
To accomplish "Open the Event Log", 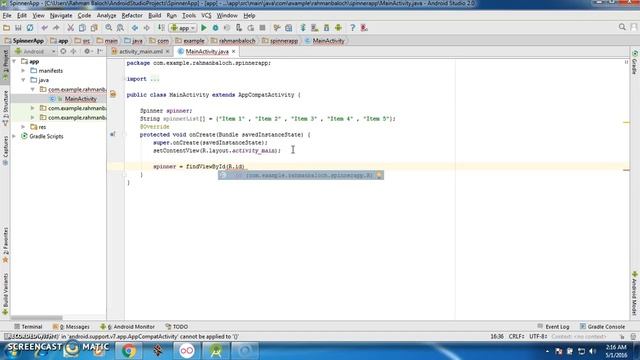I will point(553,327).
